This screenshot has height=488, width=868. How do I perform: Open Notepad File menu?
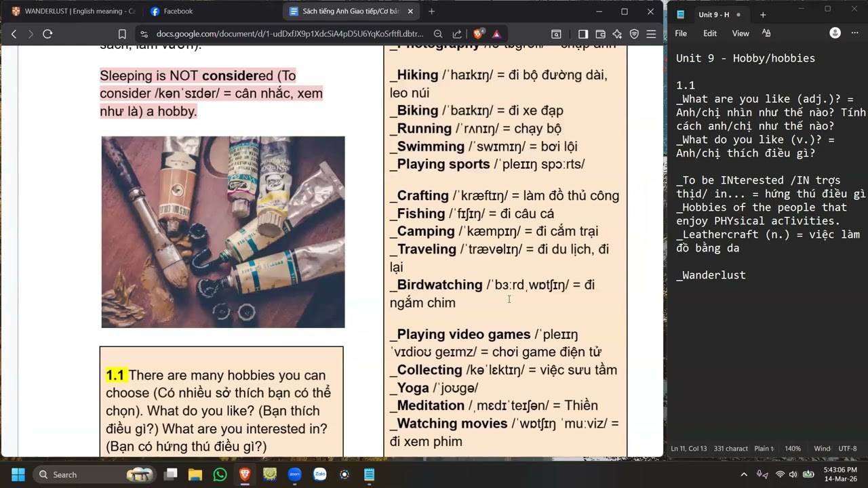click(x=681, y=33)
